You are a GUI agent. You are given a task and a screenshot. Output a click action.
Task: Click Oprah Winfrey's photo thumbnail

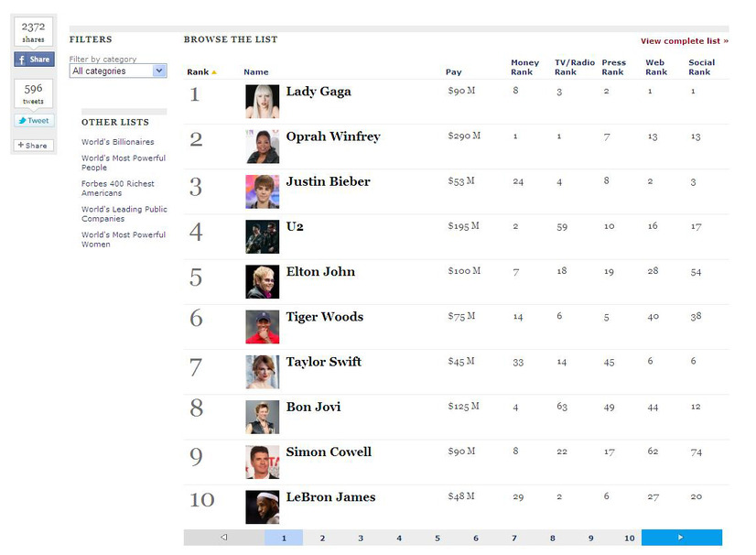(263, 147)
